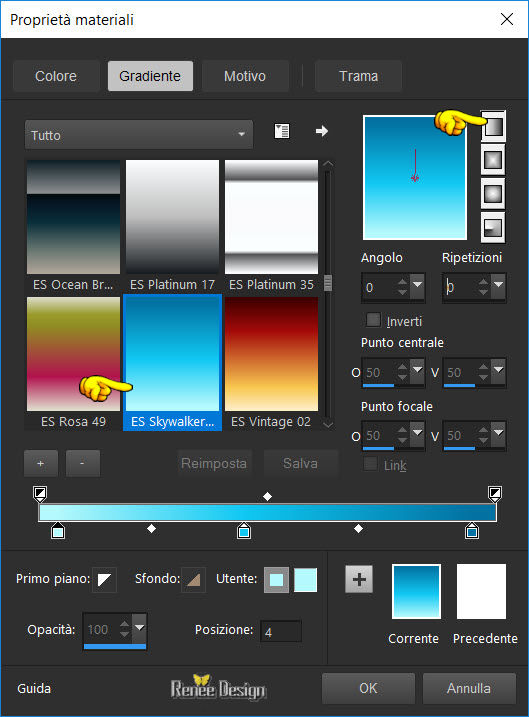
Task: Open the Tutto category dropdown
Action: [139, 135]
